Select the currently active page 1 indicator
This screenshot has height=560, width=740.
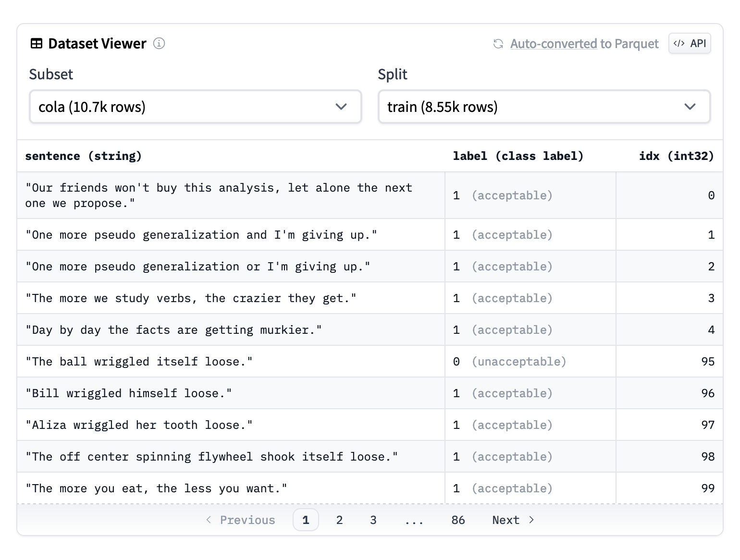click(306, 520)
